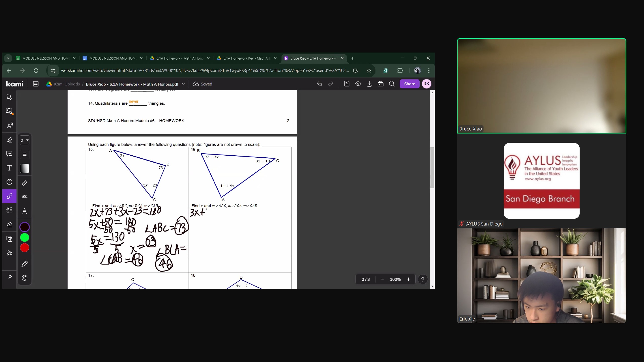Redo the annotation
The image size is (644, 362).
(x=331, y=84)
